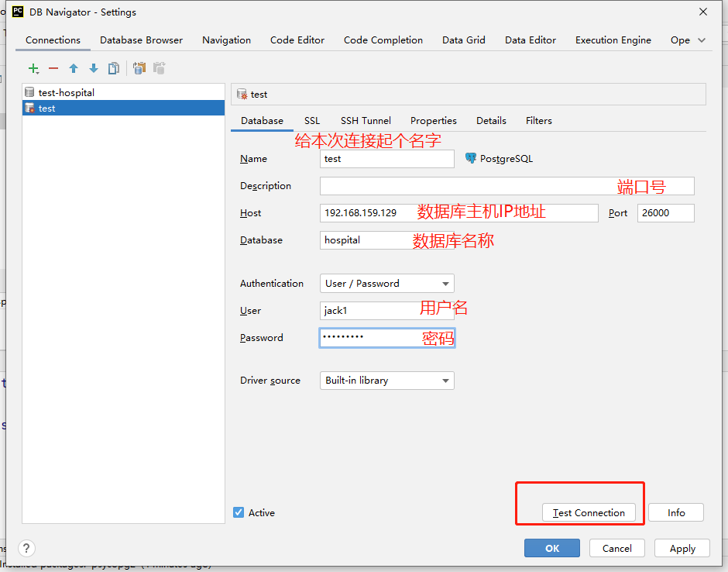Click the paste-from-clipboard connection icon
The image size is (728, 572).
tap(160, 69)
